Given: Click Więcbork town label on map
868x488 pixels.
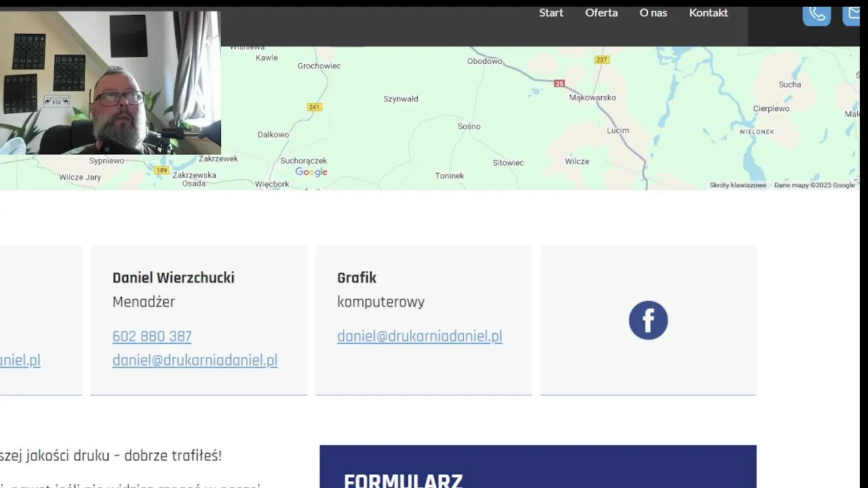Looking at the screenshot, I should pyautogui.click(x=272, y=184).
